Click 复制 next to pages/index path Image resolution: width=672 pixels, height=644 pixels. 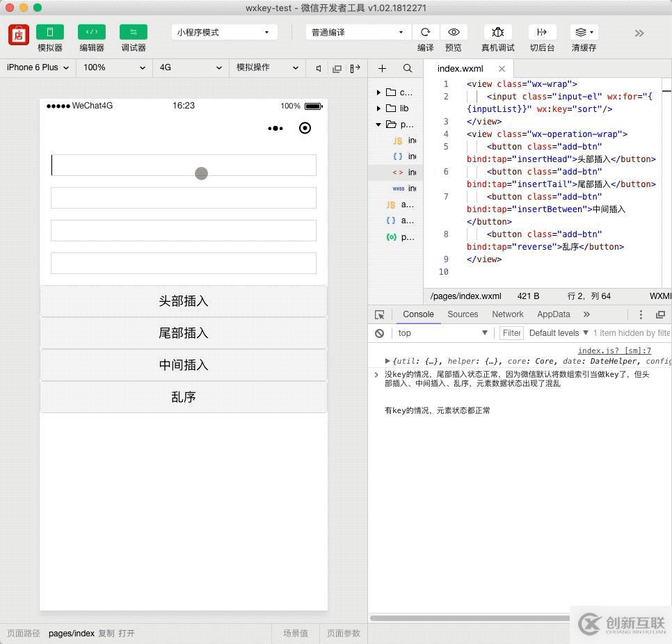(x=106, y=634)
